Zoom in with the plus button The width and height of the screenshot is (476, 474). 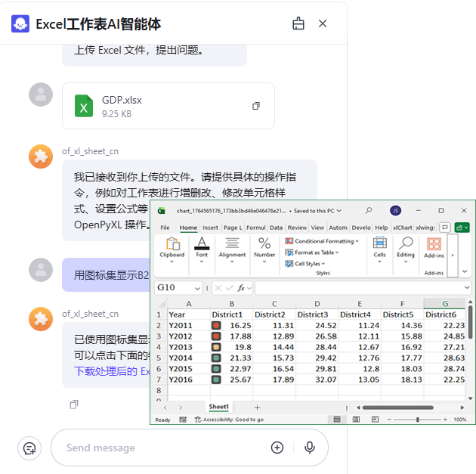pyautogui.click(x=445, y=420)
